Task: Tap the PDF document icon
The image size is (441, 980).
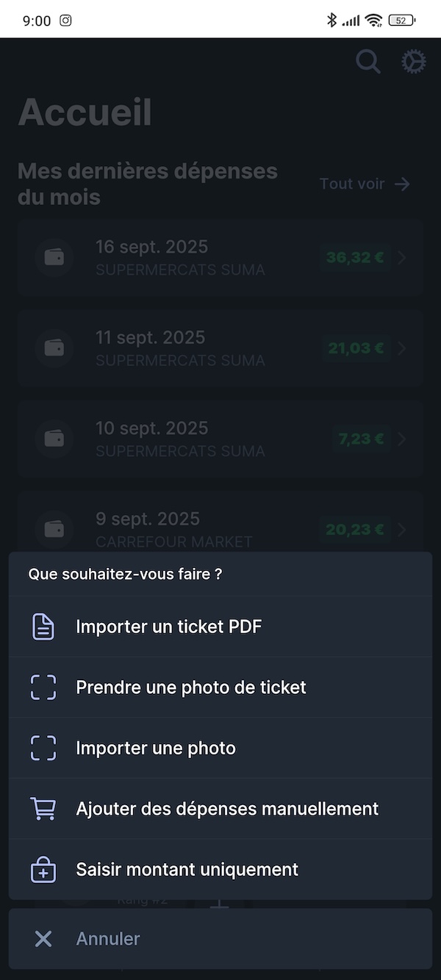Action: click(43, 627)
